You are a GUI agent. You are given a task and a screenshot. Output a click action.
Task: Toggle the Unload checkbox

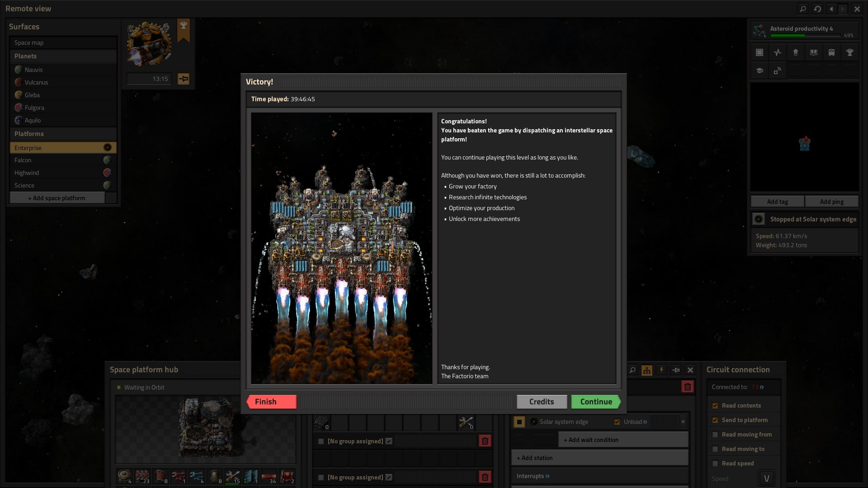pos(617,422)
